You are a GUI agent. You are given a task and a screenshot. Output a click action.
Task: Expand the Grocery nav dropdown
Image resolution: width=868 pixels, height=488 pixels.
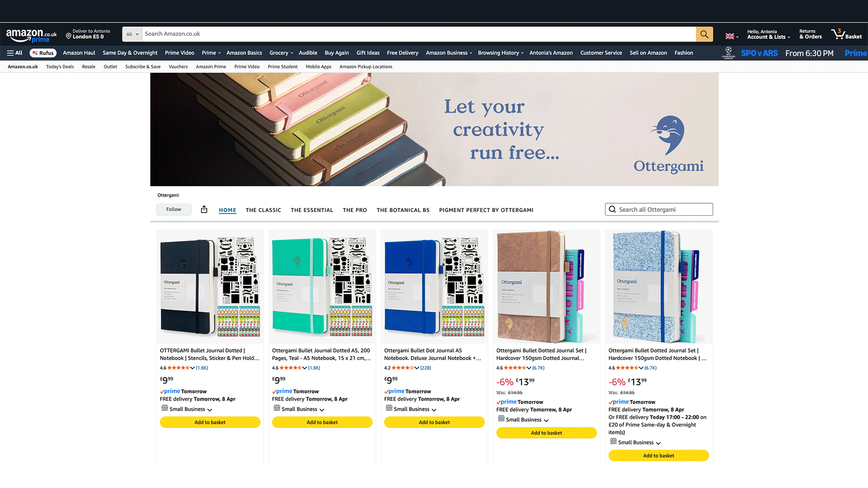click(281, 53)
